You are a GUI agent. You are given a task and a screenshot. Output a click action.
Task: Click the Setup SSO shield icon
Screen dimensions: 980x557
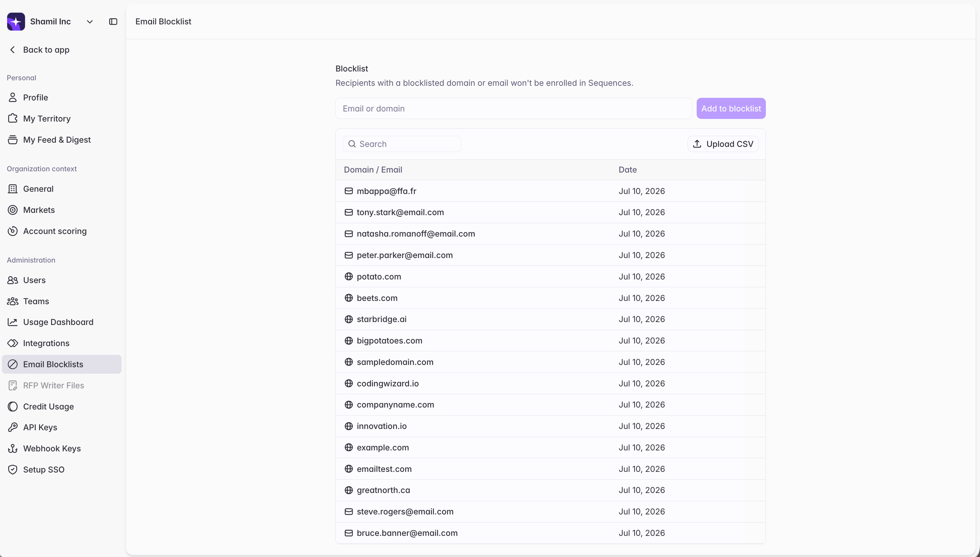(13, 469)
